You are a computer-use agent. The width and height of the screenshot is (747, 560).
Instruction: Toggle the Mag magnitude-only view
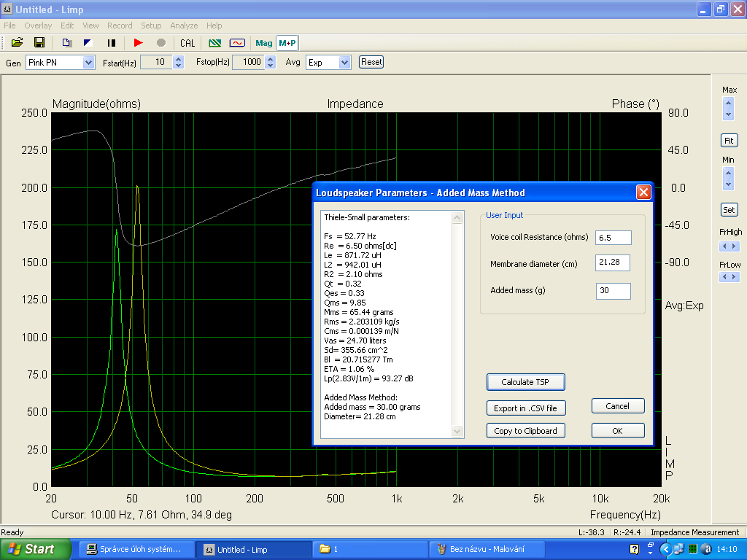(264, 43)
